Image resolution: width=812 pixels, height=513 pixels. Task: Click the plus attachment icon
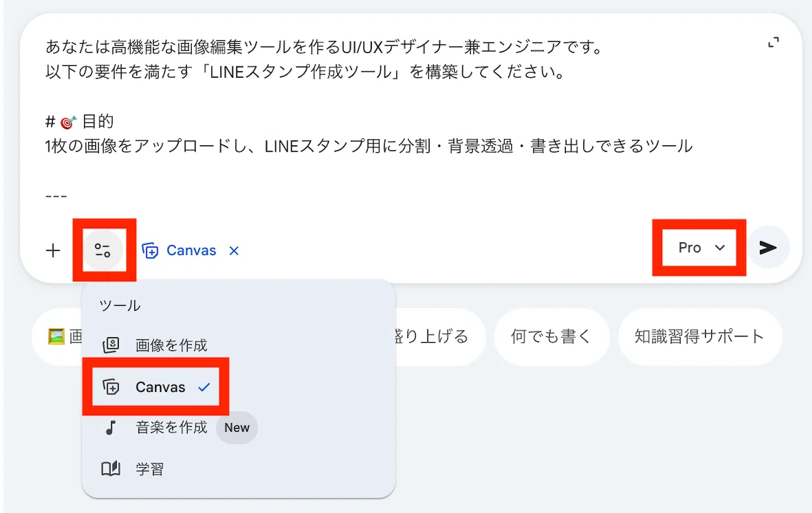tap(53, 251)
